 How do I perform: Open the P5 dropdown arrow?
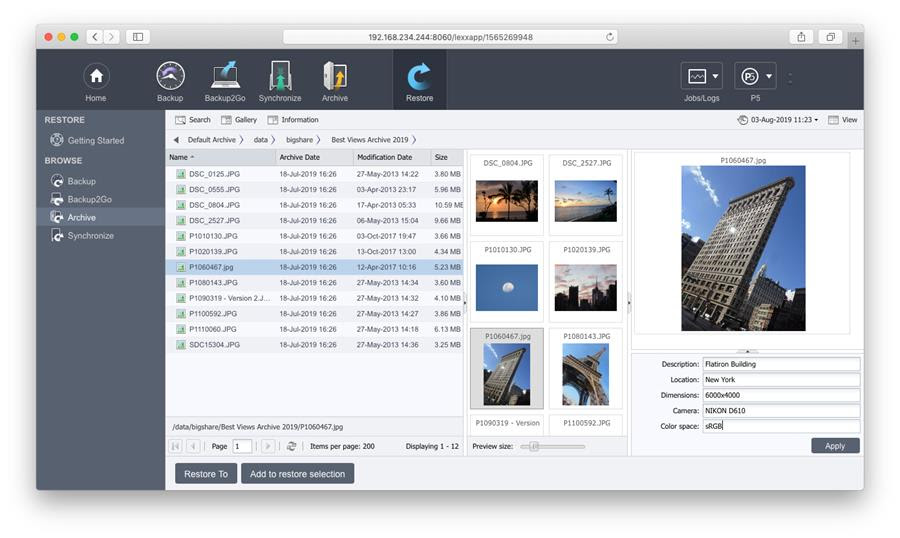pos(769,76)
